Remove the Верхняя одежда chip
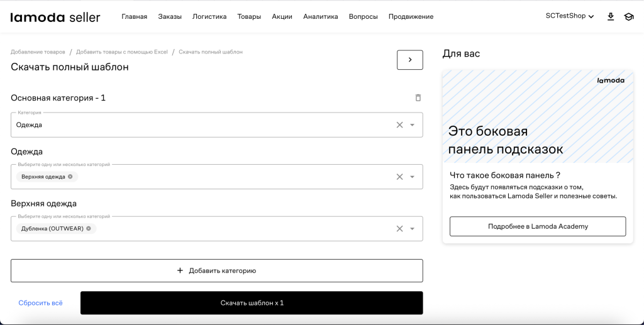The height and width of the screenshot is (325, 644). (70, 177)
